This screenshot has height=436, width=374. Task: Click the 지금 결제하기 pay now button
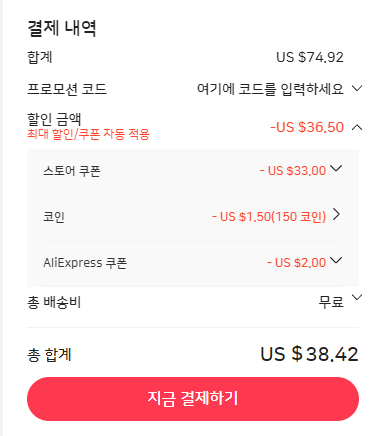point(193,399)
